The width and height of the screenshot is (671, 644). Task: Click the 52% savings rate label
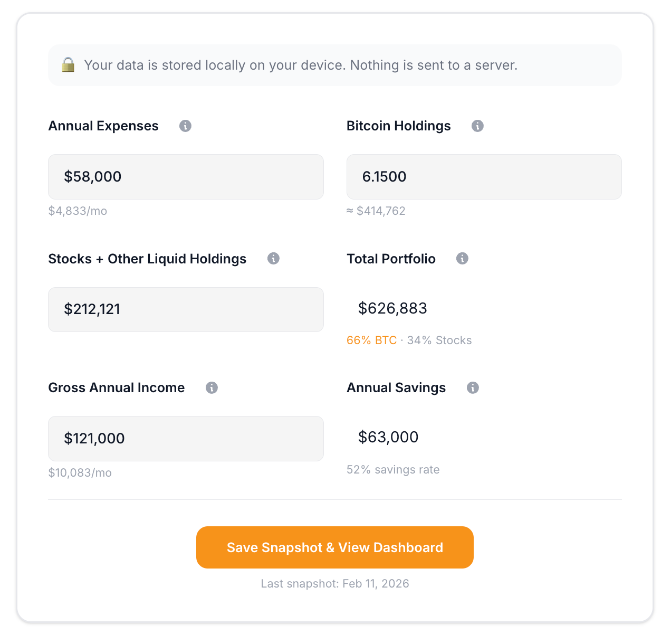(393, 470)
